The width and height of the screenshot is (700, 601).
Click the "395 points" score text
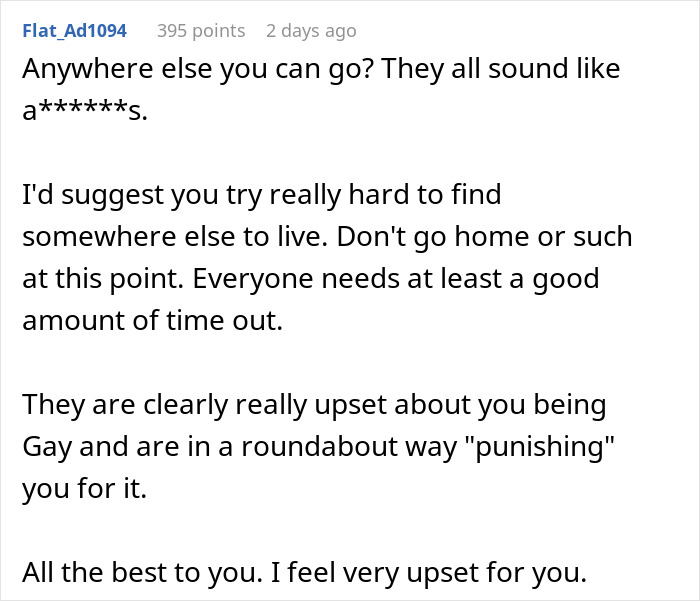point(200,31)
